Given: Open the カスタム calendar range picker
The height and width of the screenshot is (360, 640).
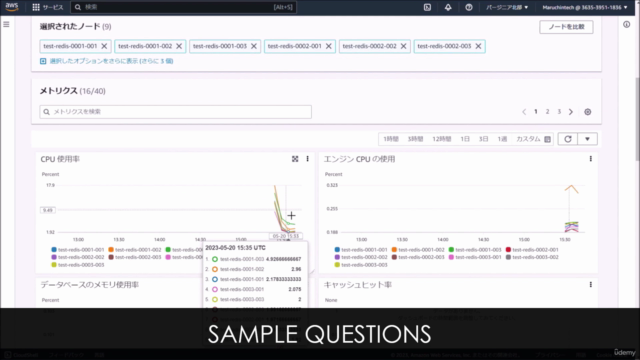Looking at the screenshot, I should click(x=533, y=139).
